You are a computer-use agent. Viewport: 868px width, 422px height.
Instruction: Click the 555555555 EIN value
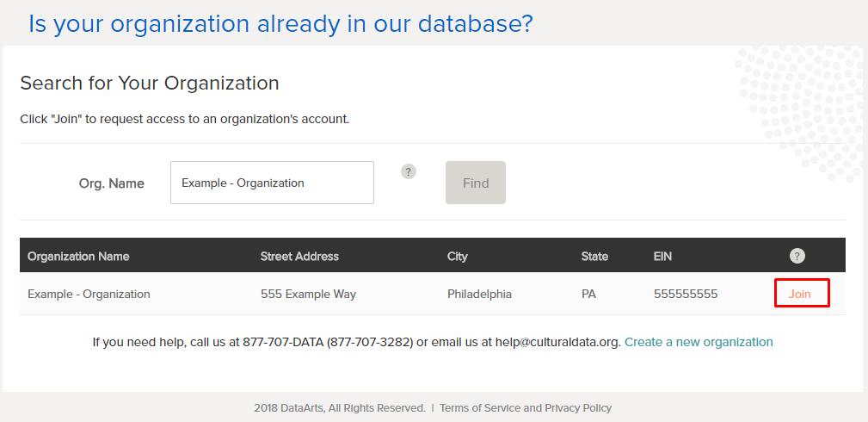click(x=686, y=294)
